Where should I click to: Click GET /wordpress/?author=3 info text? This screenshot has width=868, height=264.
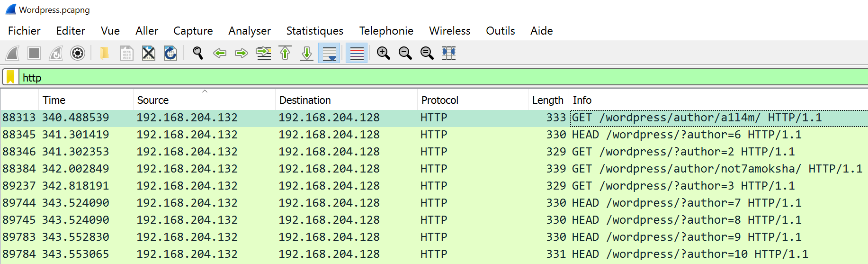(684, 186)
